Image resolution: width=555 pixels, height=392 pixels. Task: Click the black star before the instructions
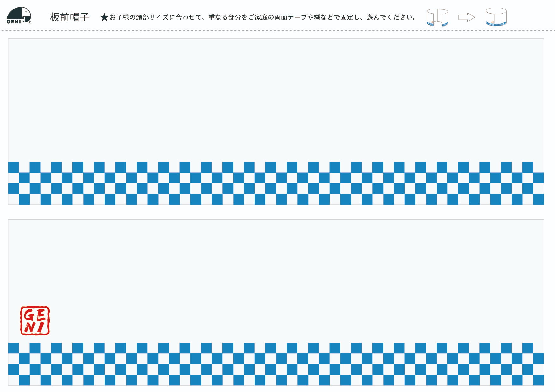pyautogui.click(x=104, y=17)
